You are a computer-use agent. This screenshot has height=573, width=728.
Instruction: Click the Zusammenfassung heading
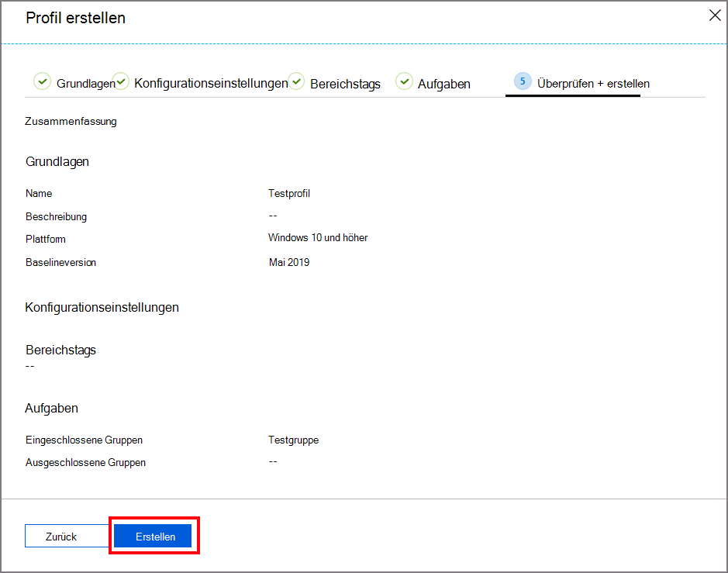[71, 121]
